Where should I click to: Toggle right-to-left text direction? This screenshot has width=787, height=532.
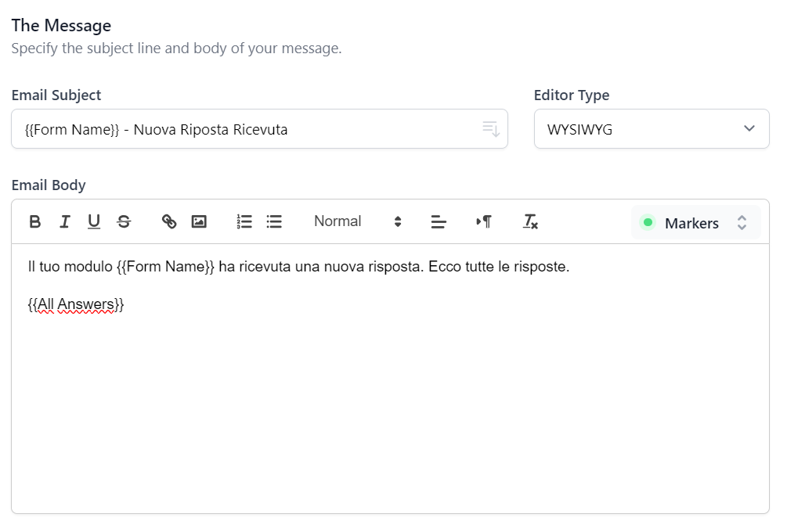point(484,222)
